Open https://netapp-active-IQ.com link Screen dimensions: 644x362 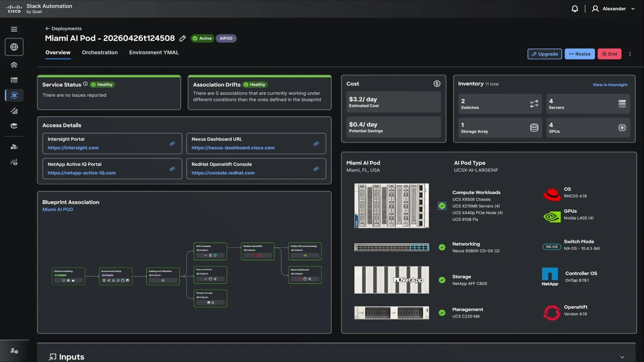(82, 173)
